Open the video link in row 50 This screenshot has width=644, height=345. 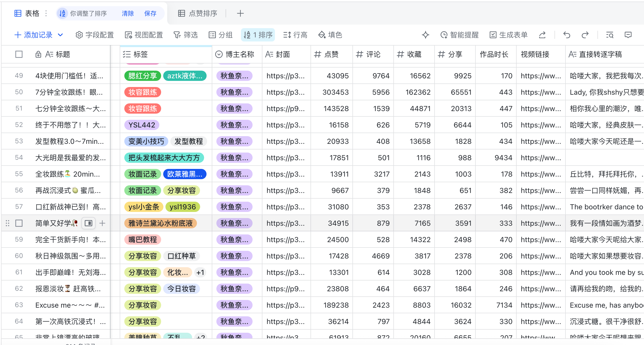(541, 92)
